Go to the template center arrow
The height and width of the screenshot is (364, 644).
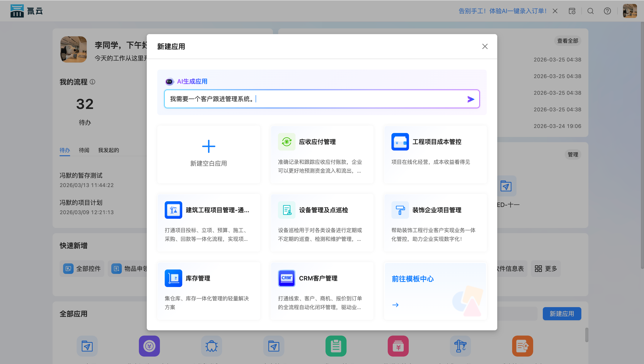pyautogui.click(x=395, y=305)
